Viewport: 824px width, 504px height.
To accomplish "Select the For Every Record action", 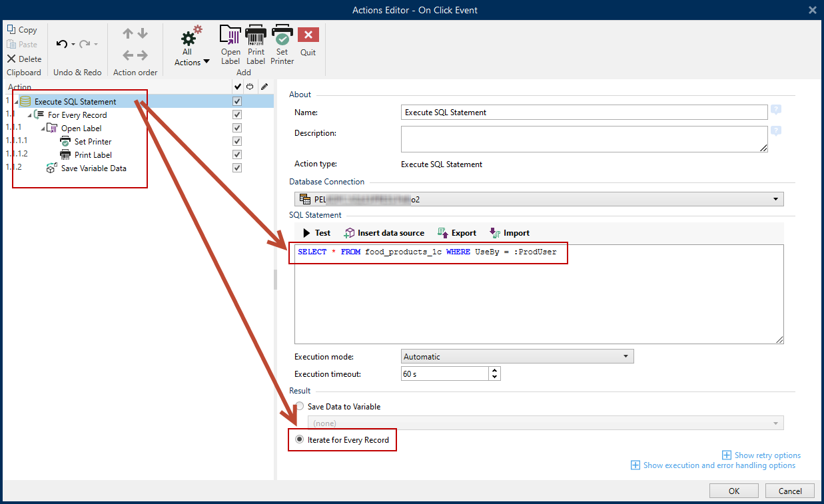I will click(x=77, y=115).
